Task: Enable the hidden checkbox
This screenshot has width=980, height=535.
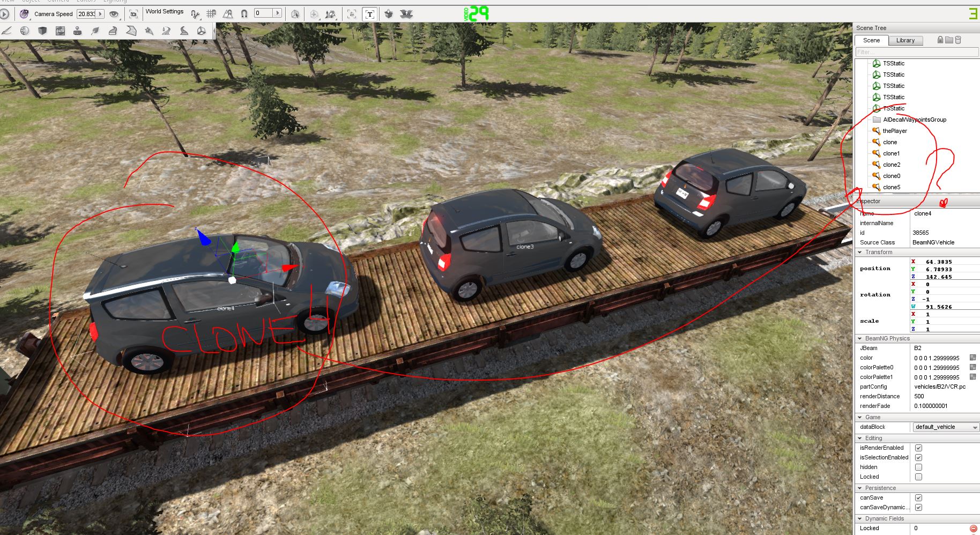Action: pyautogui.click(x=918, y=467)
